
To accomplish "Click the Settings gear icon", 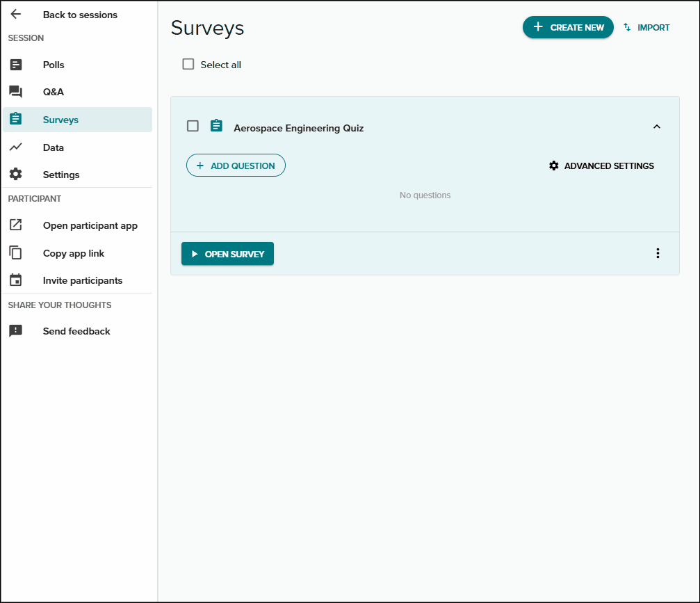I will (15, 174).
